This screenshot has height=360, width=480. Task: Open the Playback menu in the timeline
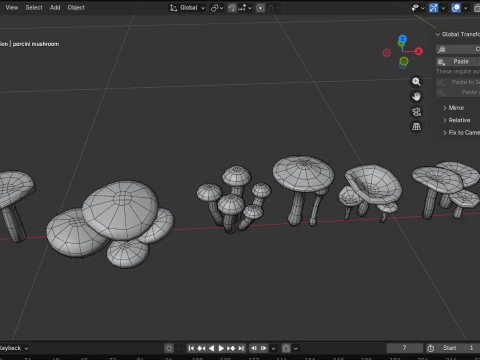click(x=13, y=348)
